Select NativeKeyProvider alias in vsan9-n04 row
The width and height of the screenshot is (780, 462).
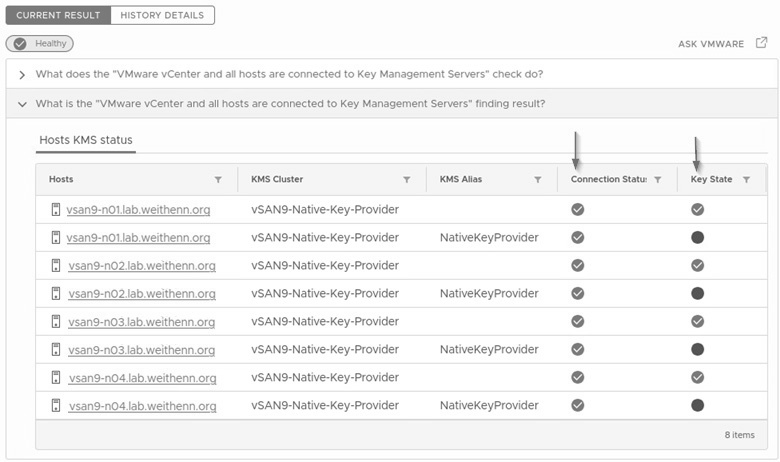click(489, 405)
